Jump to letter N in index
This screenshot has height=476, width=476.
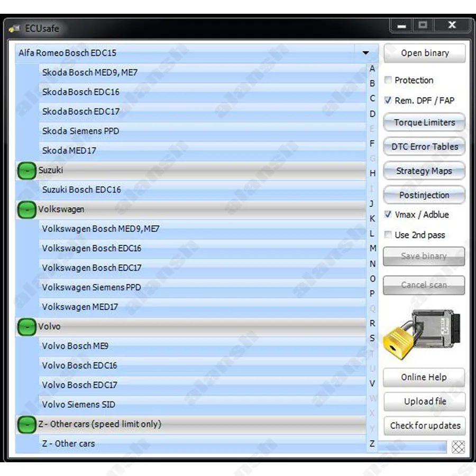[372, 264]
